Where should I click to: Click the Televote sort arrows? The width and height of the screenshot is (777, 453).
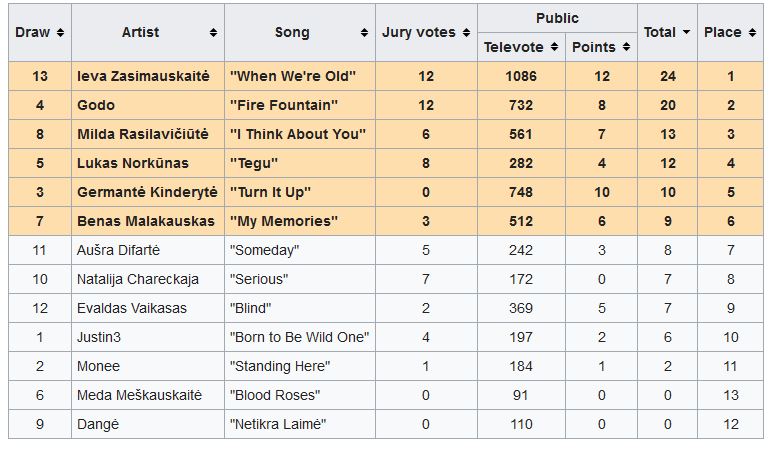(x=553, y=47)
